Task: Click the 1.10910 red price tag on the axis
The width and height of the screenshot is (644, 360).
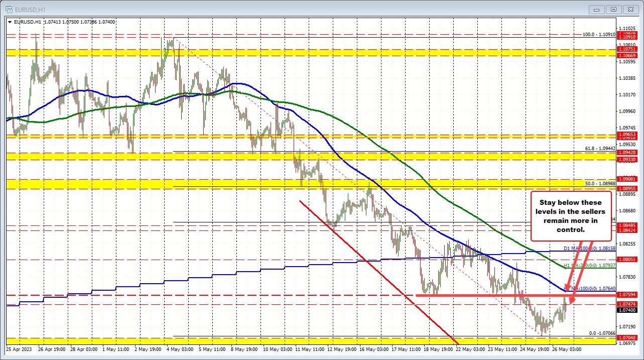Action: pyautogui.click(x=627, y=36)
